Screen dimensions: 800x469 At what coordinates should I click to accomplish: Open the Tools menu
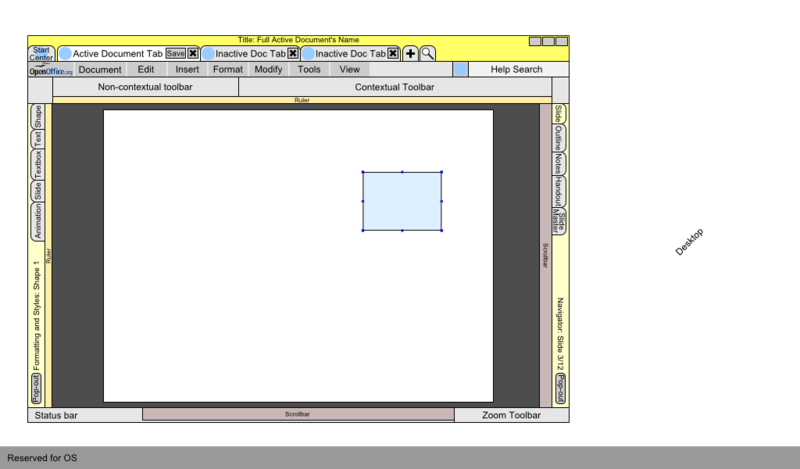[x=309, y=70]
